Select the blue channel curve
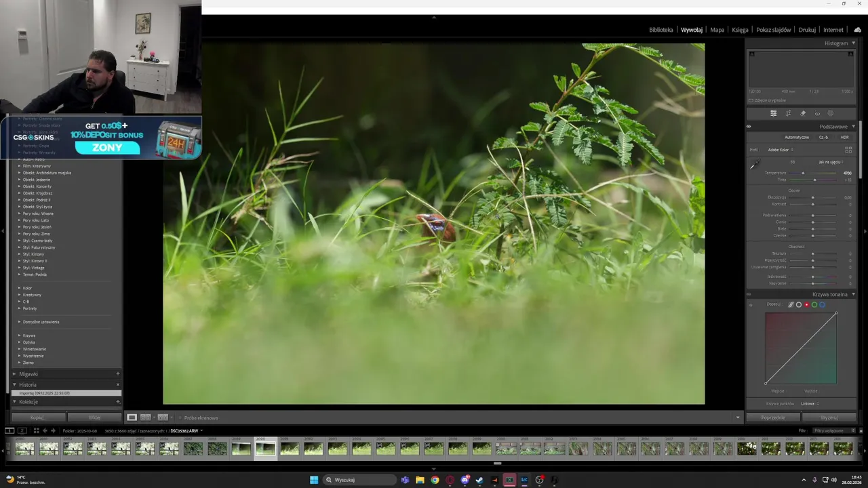Viewport: 868px width, 488px height. pyautogui.click(x=822, y=305)
